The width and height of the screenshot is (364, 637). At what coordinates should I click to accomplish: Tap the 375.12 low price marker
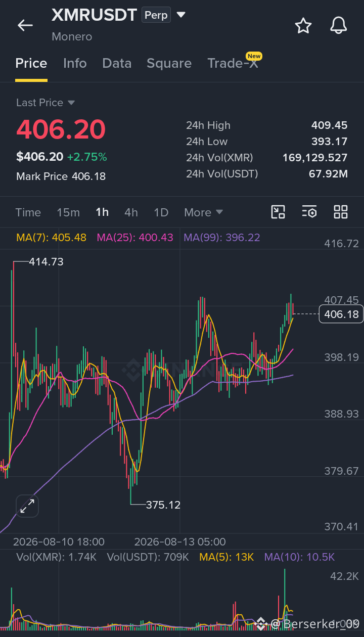pos(163,505)
